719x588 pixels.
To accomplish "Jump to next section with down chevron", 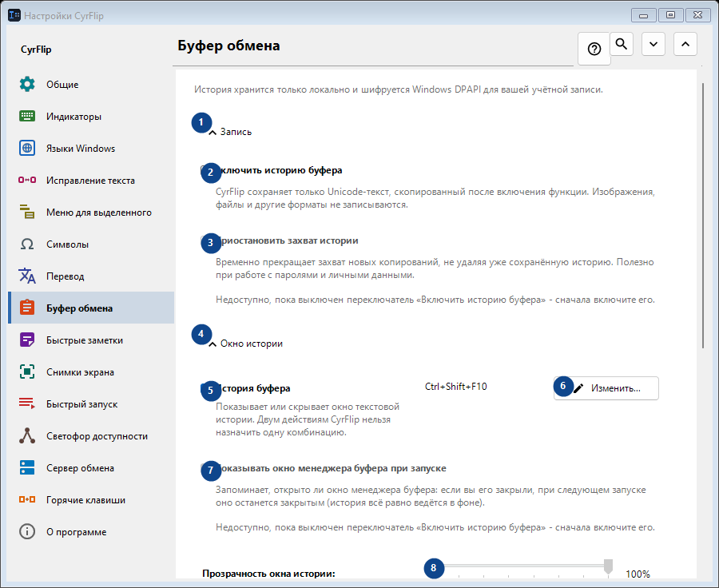I will (653, 44).
